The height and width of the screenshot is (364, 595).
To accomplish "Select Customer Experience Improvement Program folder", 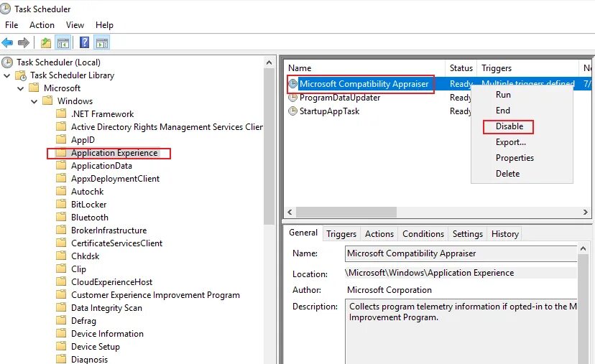I will coord(156,295).
